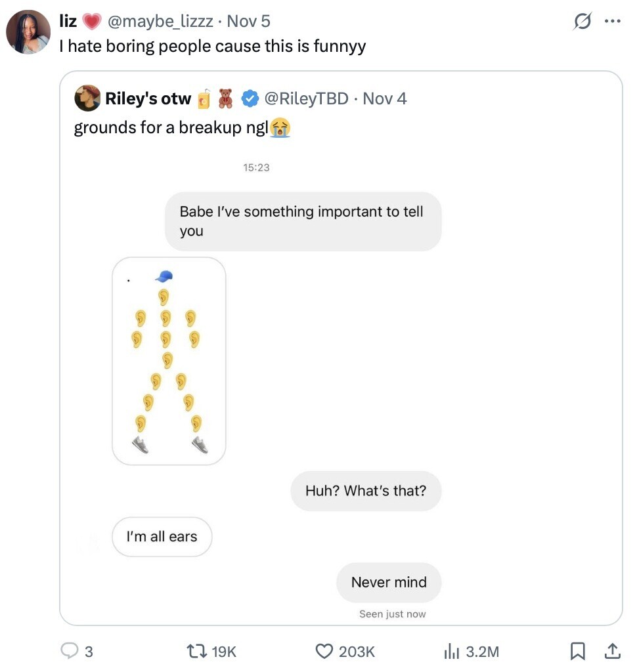Open the Grok circle-slash icon
Viewport: 637px width, 672px height.
[582, 22]
